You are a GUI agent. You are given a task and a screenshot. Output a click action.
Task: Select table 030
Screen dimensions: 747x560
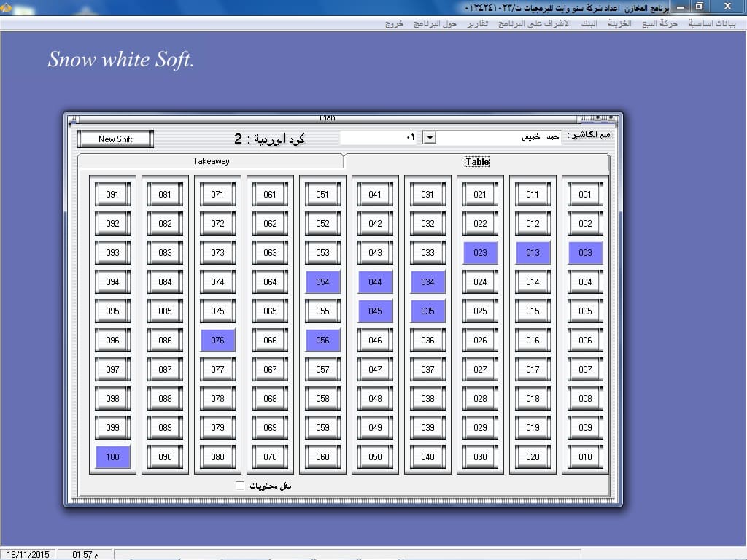point(480,457)
